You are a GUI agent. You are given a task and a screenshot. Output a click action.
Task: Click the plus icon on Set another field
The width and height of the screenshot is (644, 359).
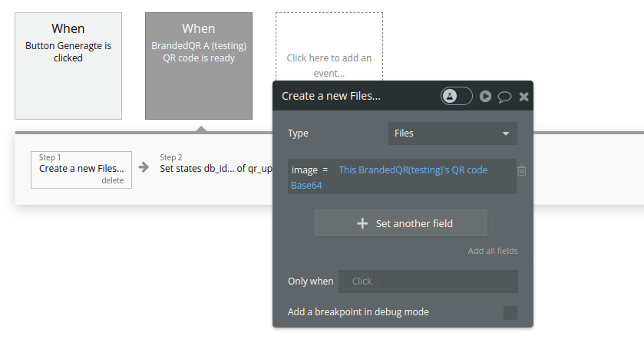point(362,224)
